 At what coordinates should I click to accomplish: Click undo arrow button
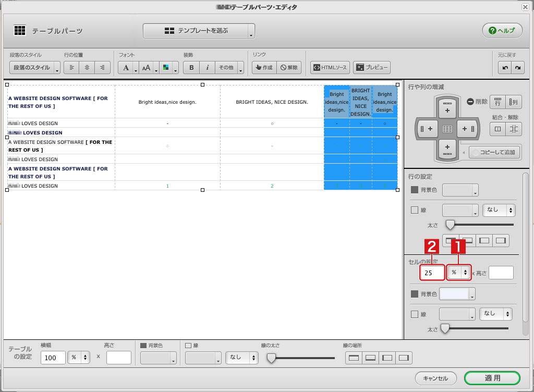pyautogui.click(x=505, y=67)
